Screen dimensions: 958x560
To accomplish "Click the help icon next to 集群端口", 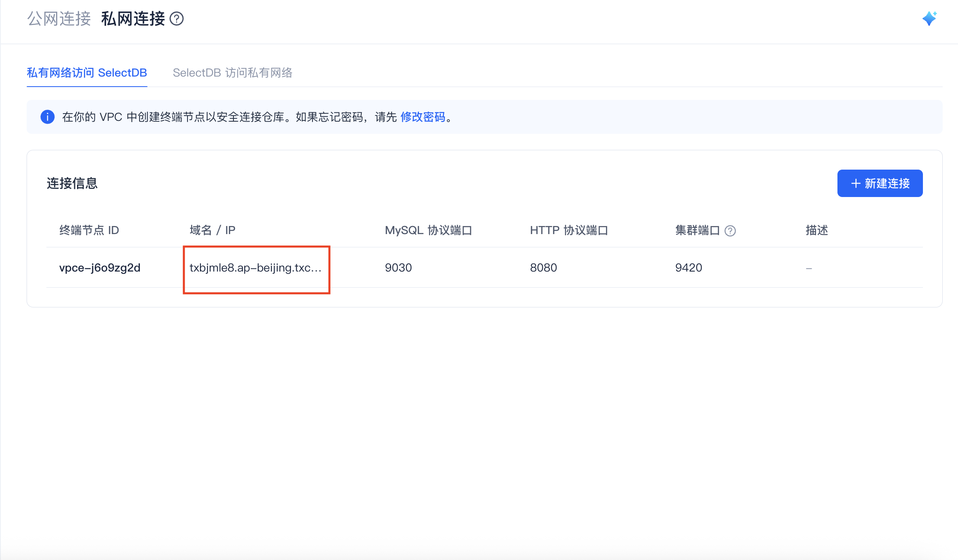I will click(730, 231).
